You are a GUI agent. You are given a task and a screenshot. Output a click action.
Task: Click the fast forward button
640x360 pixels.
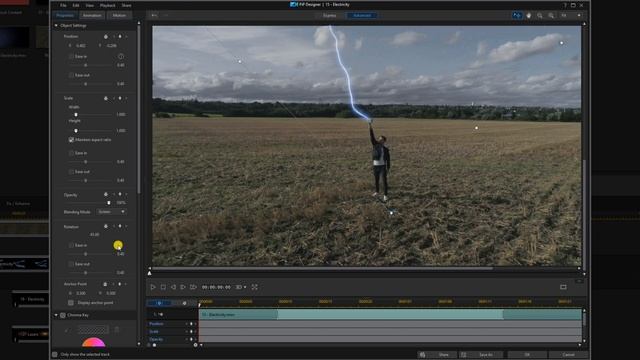[x=193, y=287]
